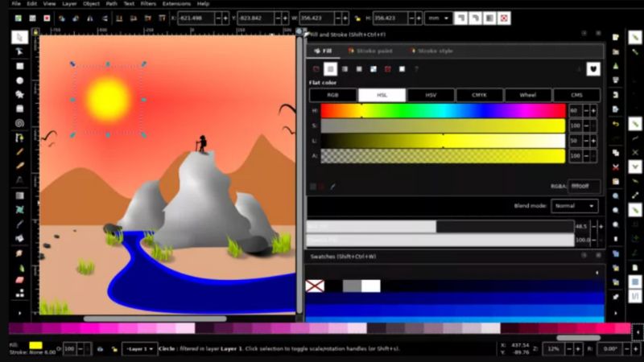The width and height of the screenshot is (644, 362).
Task: Select the Spiral tool
Action: [19, 123]
